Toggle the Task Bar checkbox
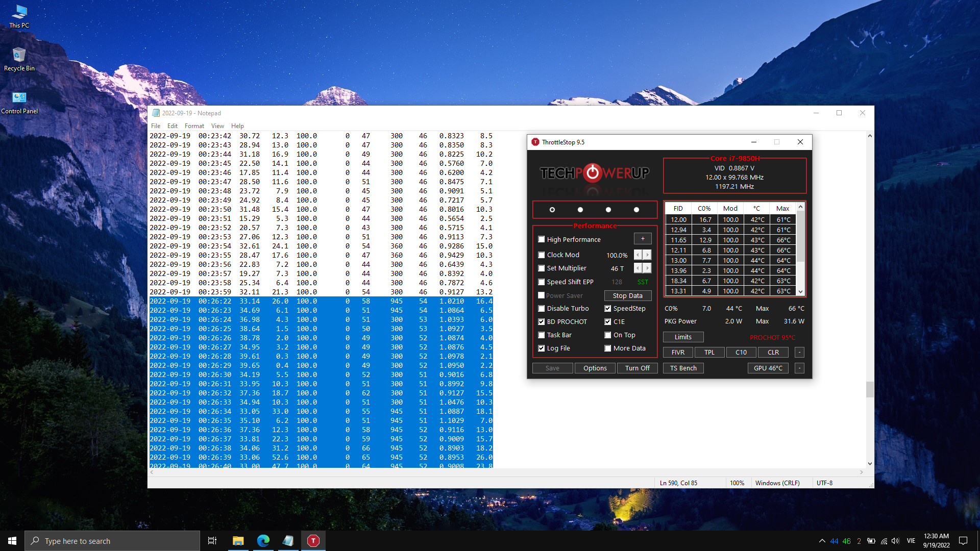This screenshot has width=980, height=551. coord(542,335)
